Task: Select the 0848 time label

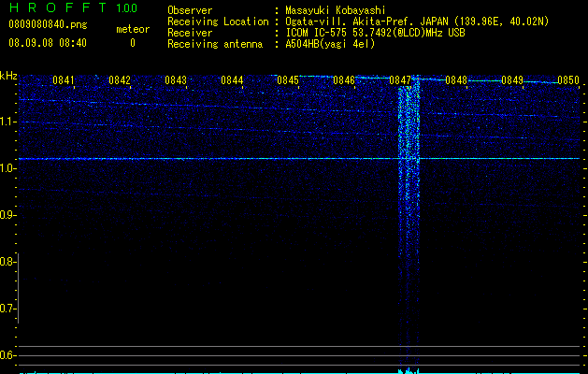Action: (456, 80)
